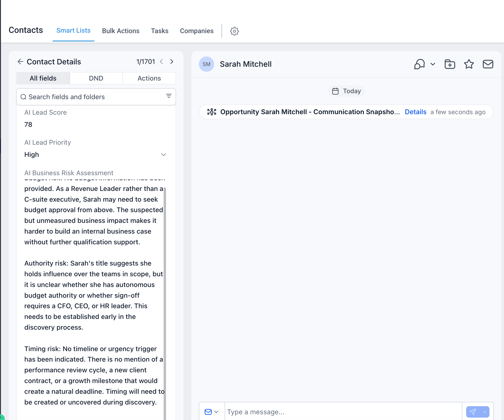This screenshot has height=420, width=504.
Task: Open the message channel email selector
Action: tap(212, 412)
